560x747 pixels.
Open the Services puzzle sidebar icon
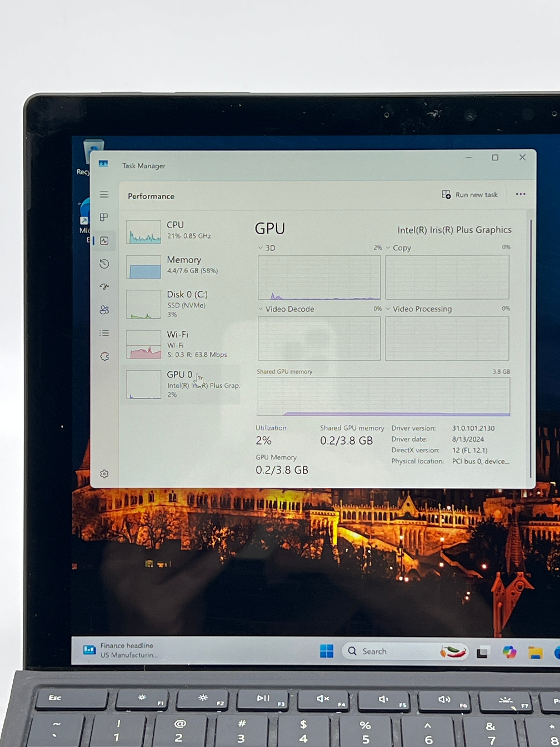pos(105,356)
